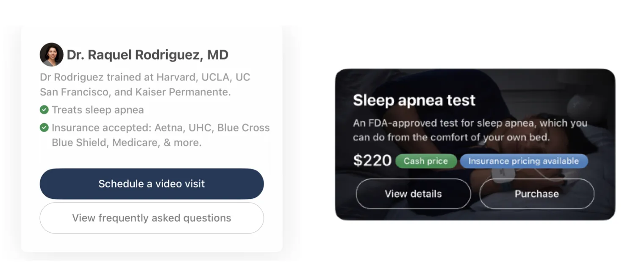The height and width of the screenshot is (267, 644).
Task: Click the 'Cash price' pricing pill
Action: tap(426, 161)
